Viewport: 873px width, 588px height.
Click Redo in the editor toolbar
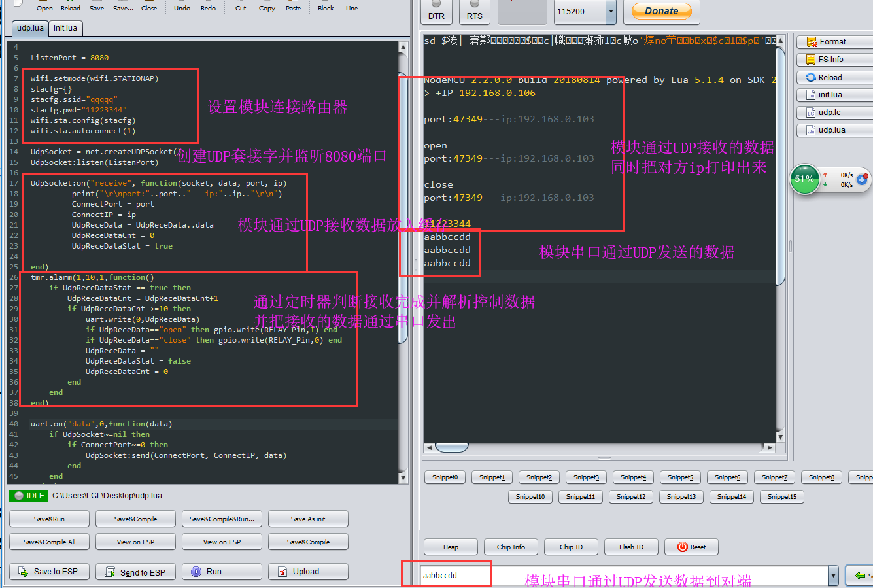click(x=208, y=8)
